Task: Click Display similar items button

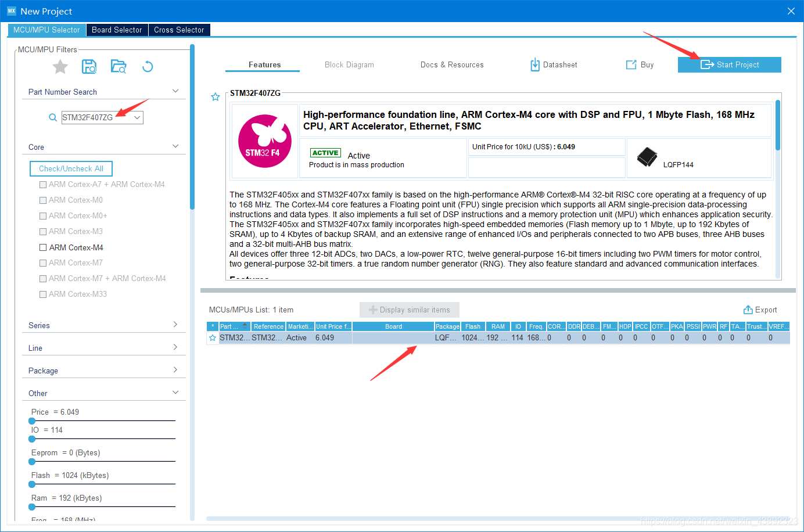Action: point(410,310)
